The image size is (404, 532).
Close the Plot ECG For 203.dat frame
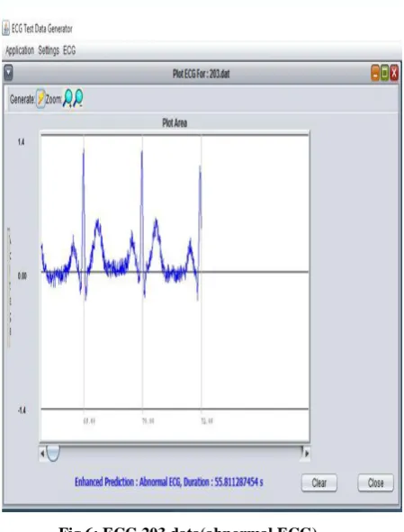click(394, 73)
